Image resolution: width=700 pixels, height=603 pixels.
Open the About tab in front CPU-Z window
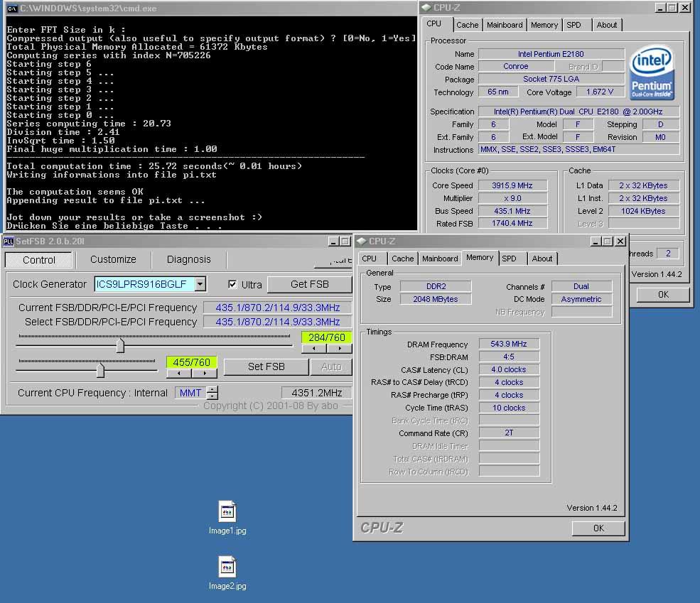(542, 259)
